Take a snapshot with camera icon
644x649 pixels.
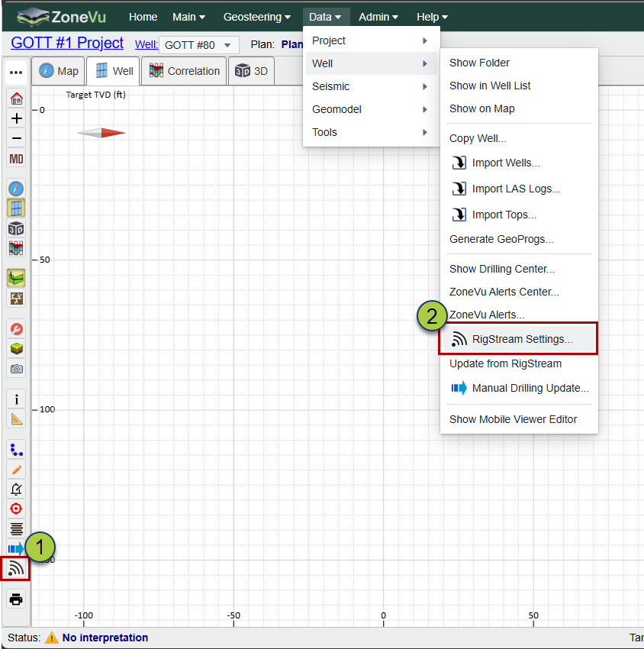tap(16, 368)
